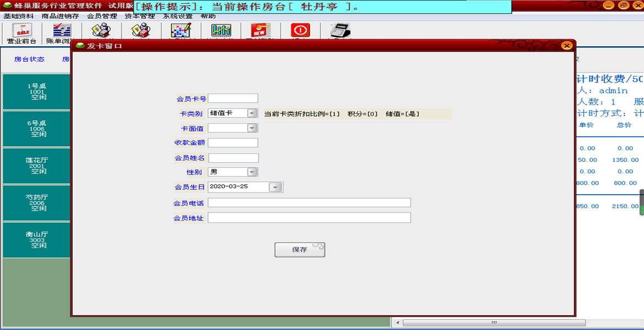This screenshot has height=330, width=644.
Task: Open the bar chart statistics toolbar icon
Action: (221, 30)
